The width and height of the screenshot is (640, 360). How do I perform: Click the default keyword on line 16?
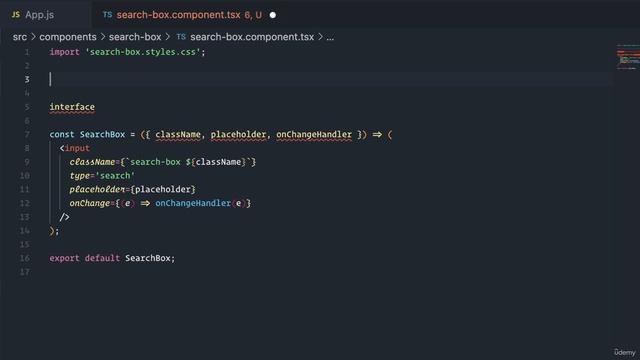point(102,258)
